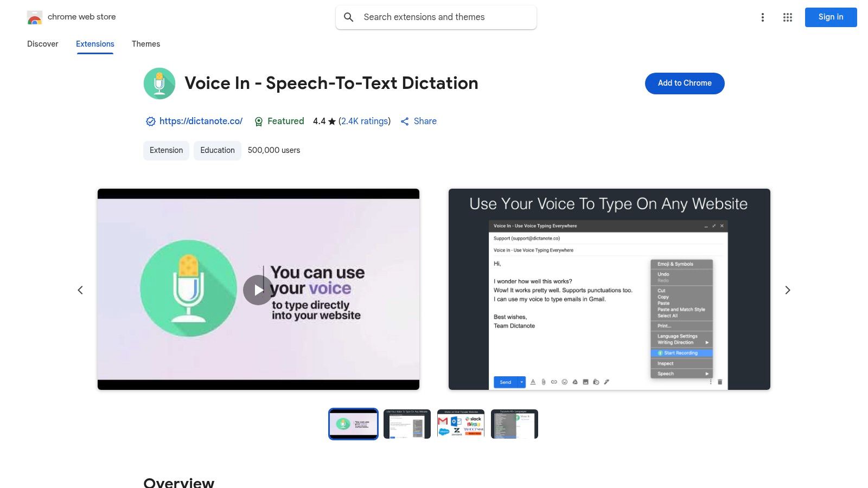Open the Google apps grid

pyautogui.click(x=788, y=17)
